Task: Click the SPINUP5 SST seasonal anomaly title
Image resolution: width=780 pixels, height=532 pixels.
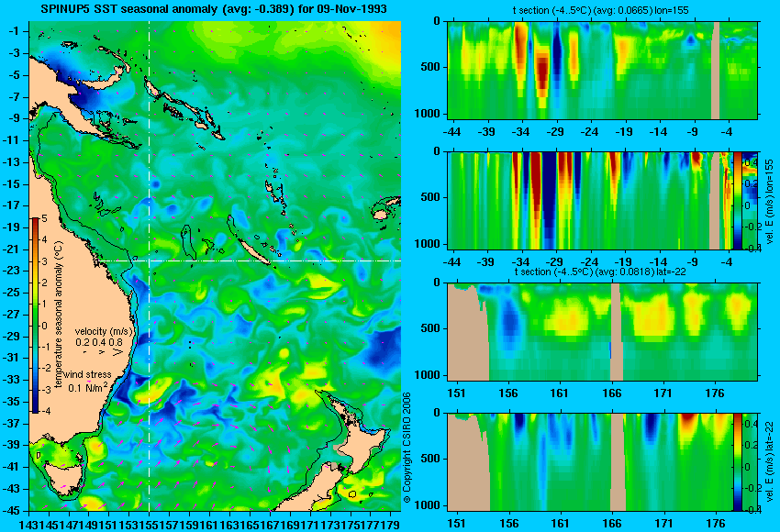Action: pos(214,9)
